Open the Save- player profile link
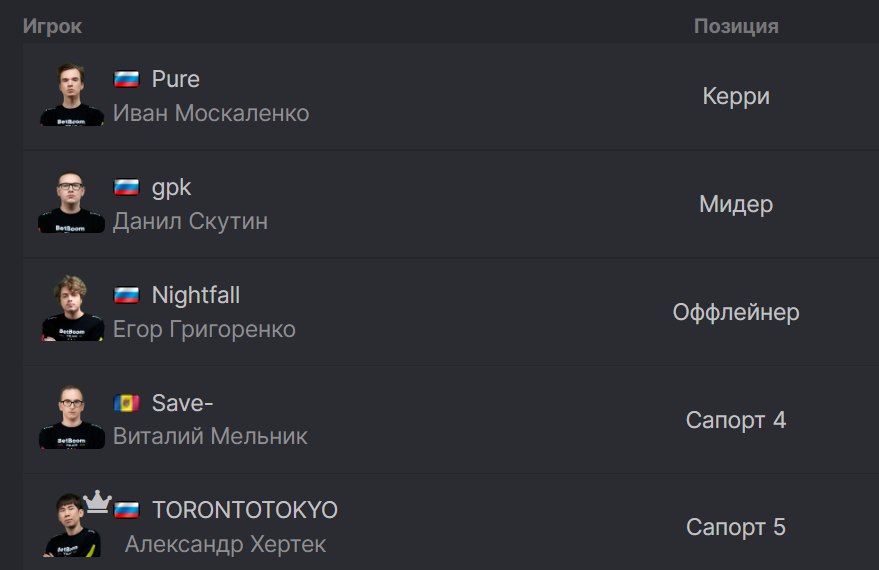 coord(182,403)
